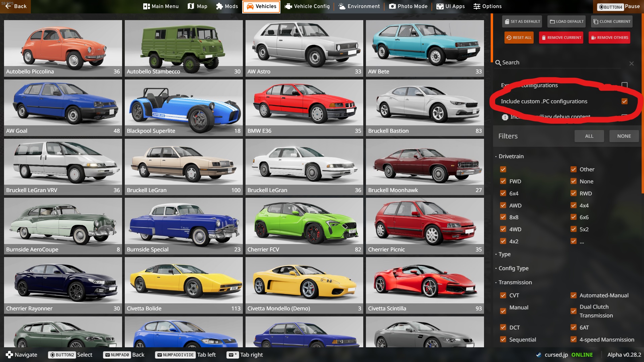Click the Options sliders icon
The height and width of the screenshot is (362, 644).
click(477, 6)
